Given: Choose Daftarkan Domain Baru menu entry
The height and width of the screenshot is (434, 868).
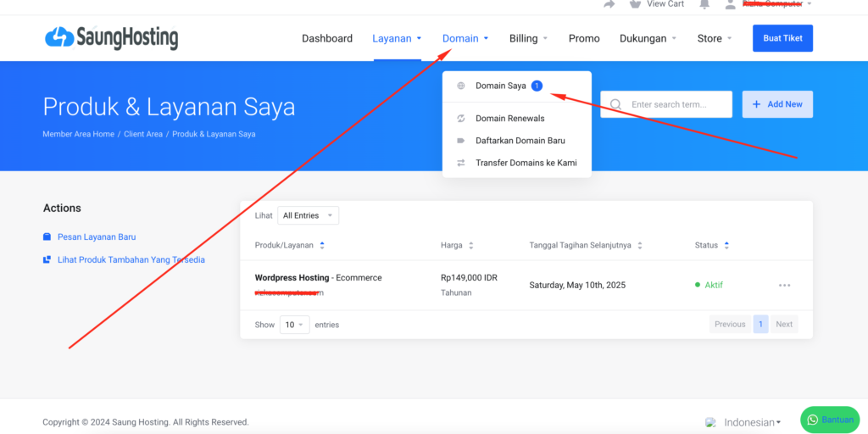Looking at the screenshot, I should [520, 141].
